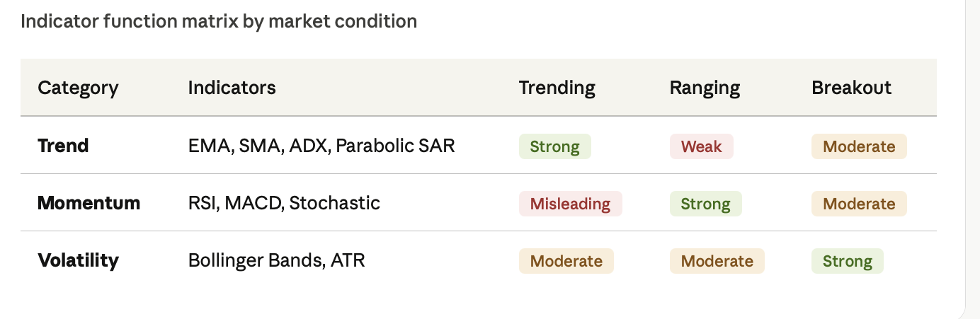Click Momentum row's Breakout Moderate badge
The image size is (980, 319).
pos(859,204)
